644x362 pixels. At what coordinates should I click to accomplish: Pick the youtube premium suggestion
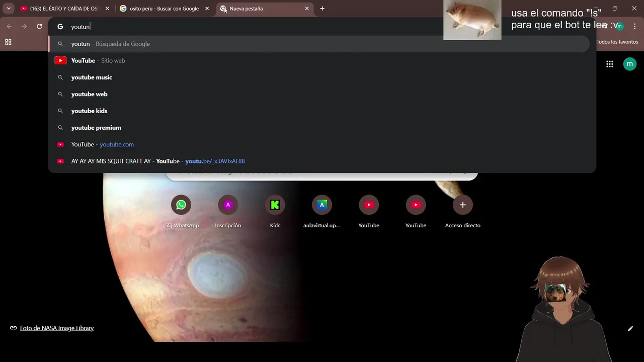click(x=319, y=128)
